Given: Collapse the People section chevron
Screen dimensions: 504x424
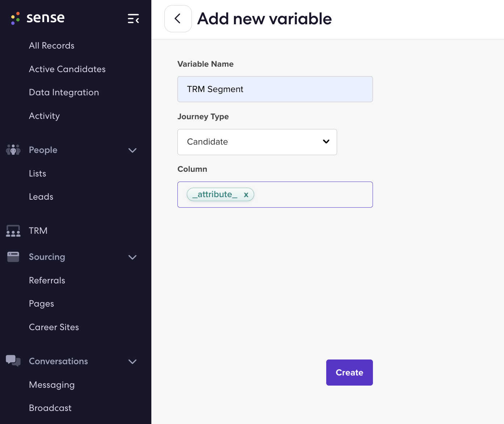Looking at the screenshot, I should click(x=133, y=150).
